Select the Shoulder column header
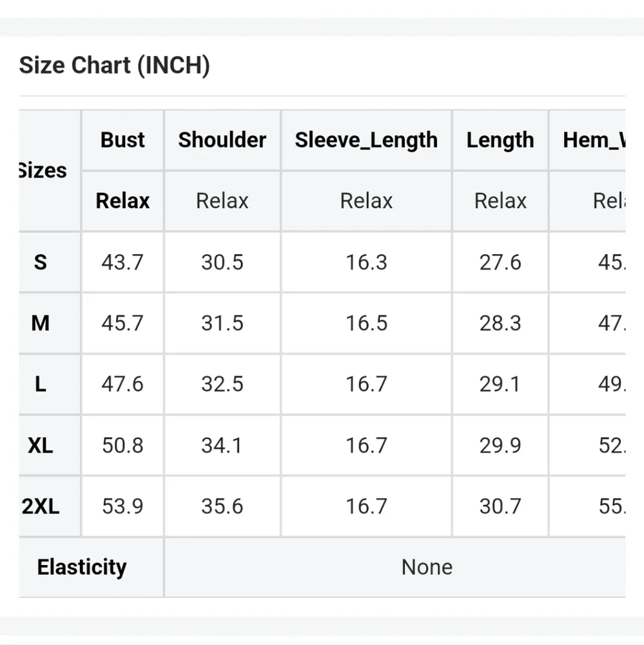The image size is (644, 645). point(222,140)
